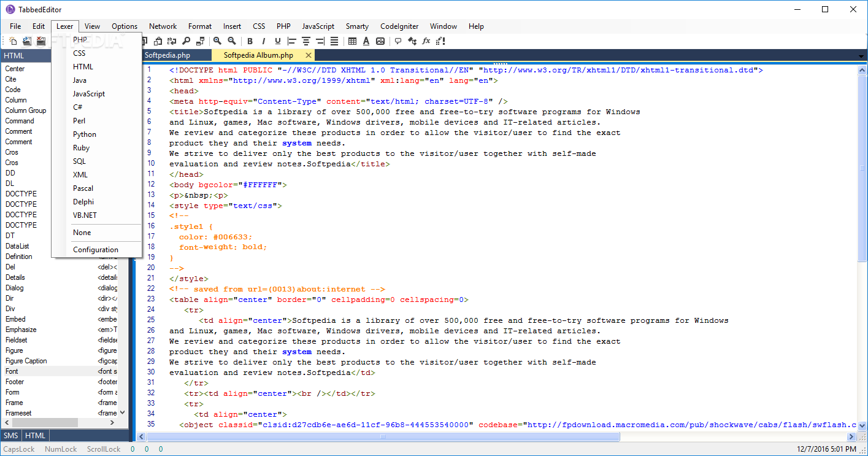Click the TabbedEditor app icon in title bar
Viewport: 868px width, 456px height.
[10, 9]
